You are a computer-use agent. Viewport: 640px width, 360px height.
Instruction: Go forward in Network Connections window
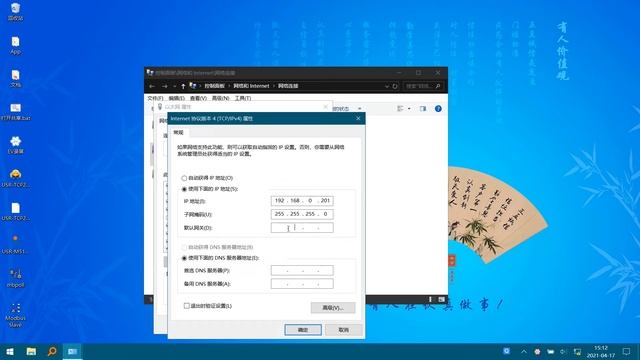[x=164, y=86]
